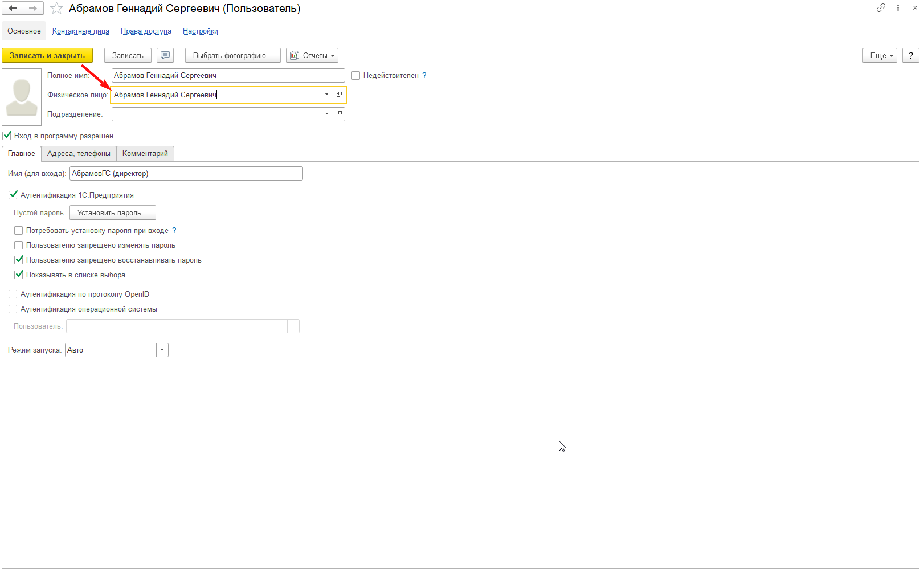The width and height of the screenshot is (924, 573).
Task: Open the Режим запуска dropdown
Action: coord(162,350)
